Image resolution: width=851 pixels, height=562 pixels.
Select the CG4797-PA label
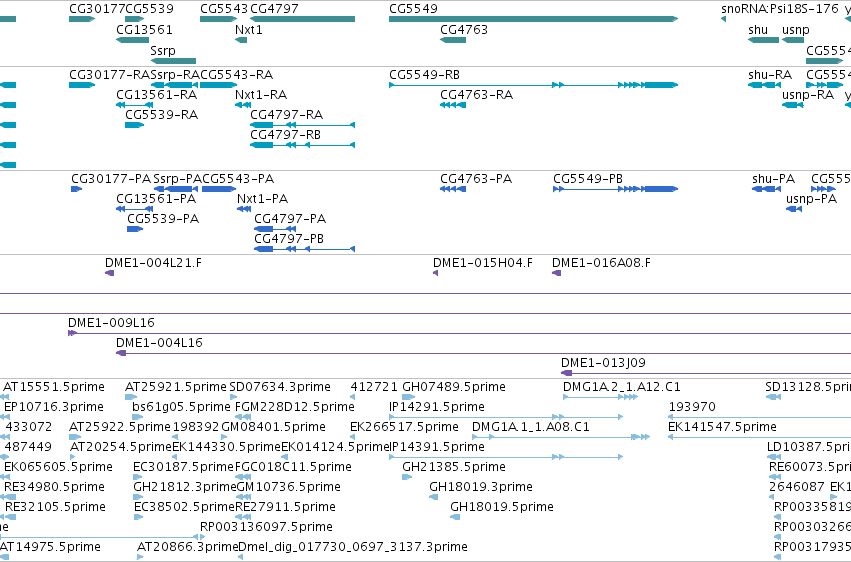coord(290,219)
